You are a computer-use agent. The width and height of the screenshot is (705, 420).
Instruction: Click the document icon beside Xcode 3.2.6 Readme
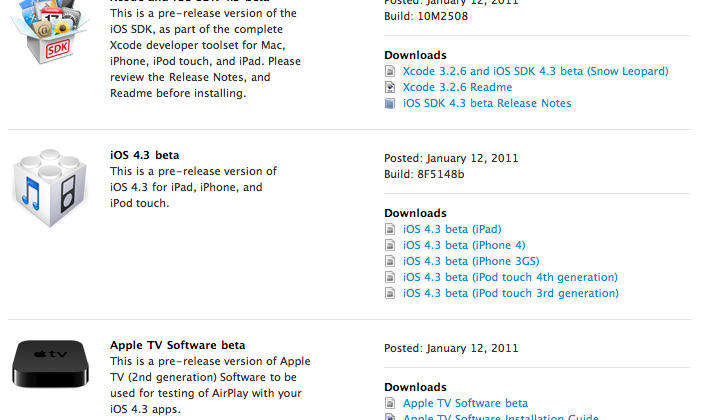click(x=390, y=88)
